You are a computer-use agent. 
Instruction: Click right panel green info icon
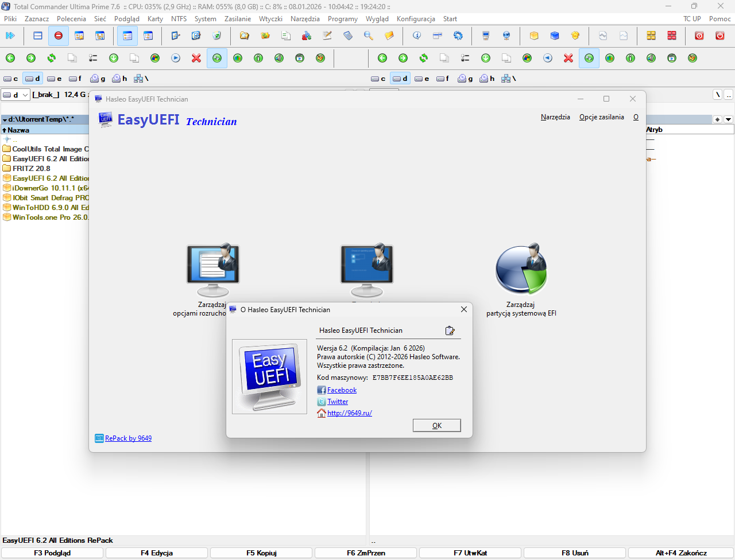click(x=630, y=58)
